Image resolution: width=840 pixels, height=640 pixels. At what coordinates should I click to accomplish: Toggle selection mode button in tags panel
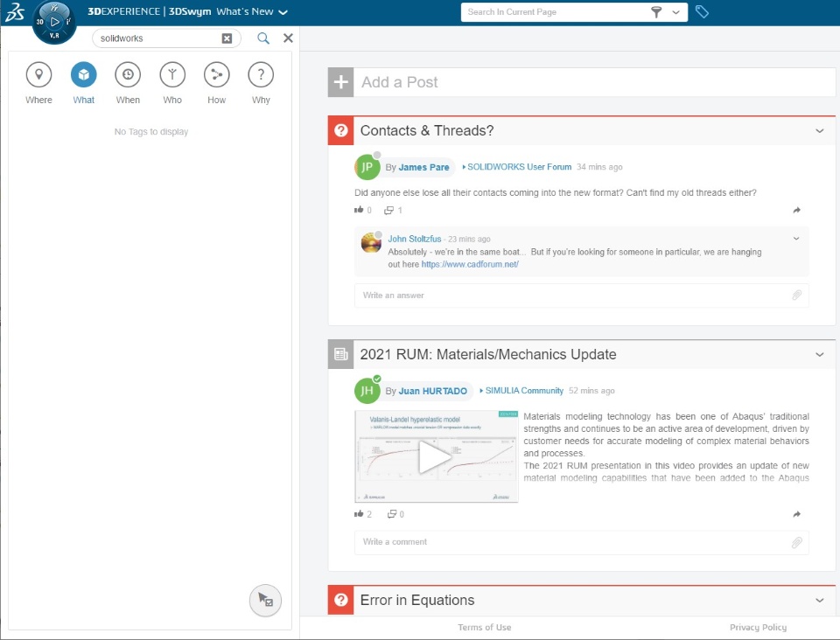point(265,601)
